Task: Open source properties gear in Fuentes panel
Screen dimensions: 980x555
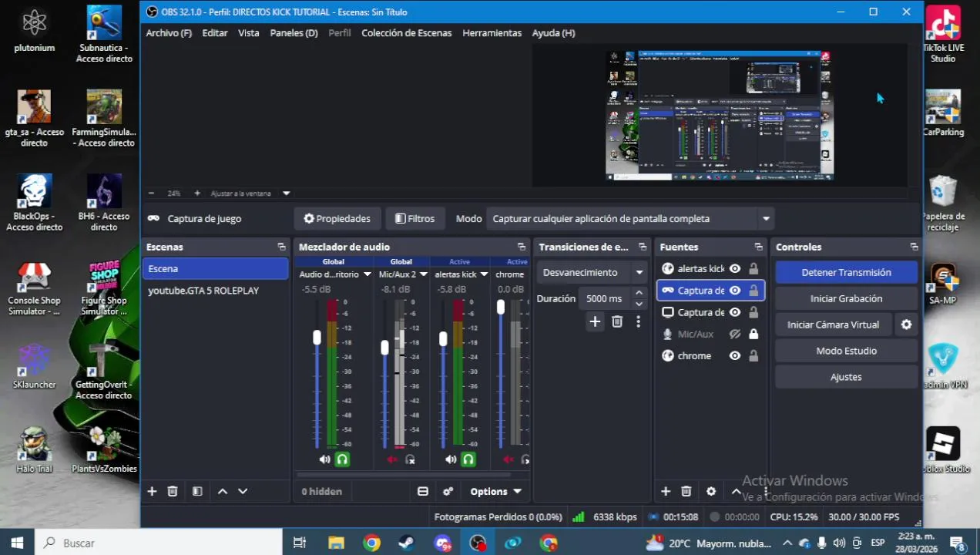Action: pyautogui.click(x=711, y=491)
